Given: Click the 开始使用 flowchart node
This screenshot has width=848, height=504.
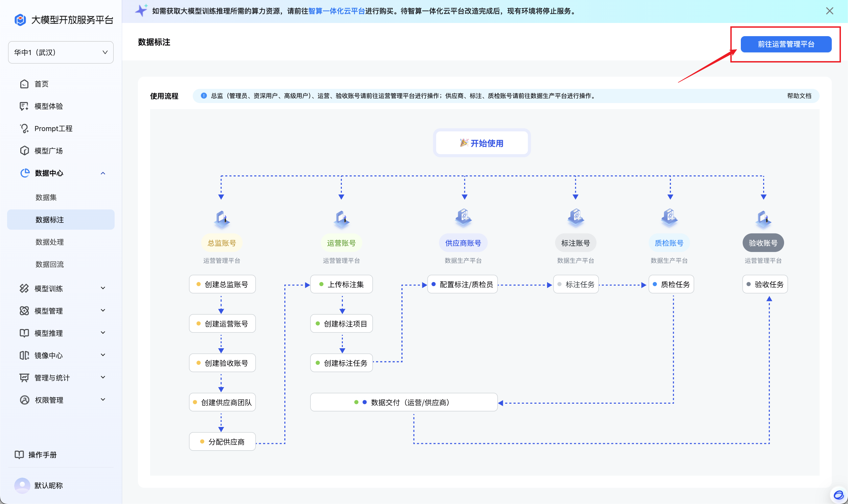Looking at the screenshot, I should [x=481, y=143].
